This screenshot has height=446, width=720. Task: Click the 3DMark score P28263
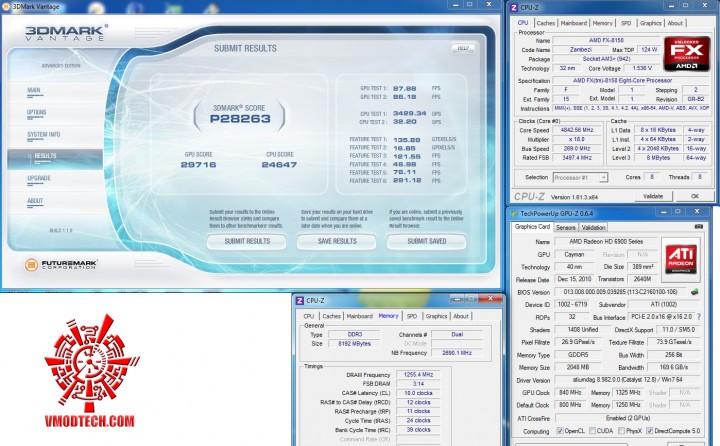(240, 119)
